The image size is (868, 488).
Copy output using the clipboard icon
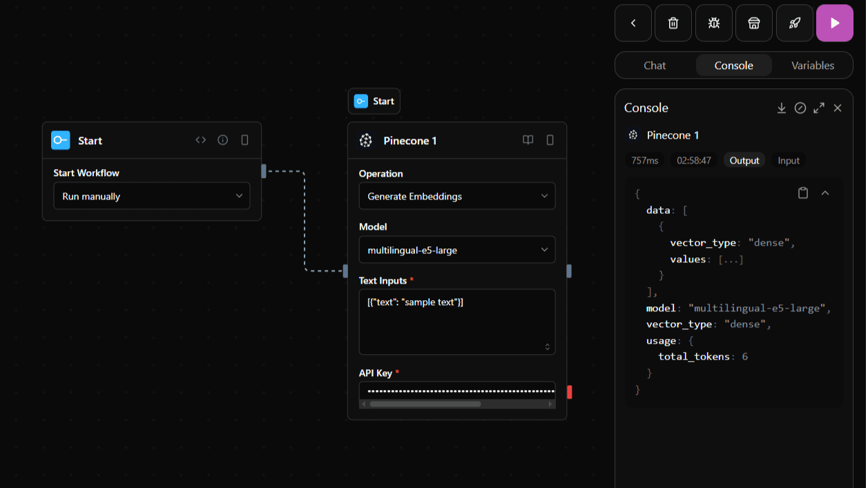pyautogui.click(x=803, y=193)
